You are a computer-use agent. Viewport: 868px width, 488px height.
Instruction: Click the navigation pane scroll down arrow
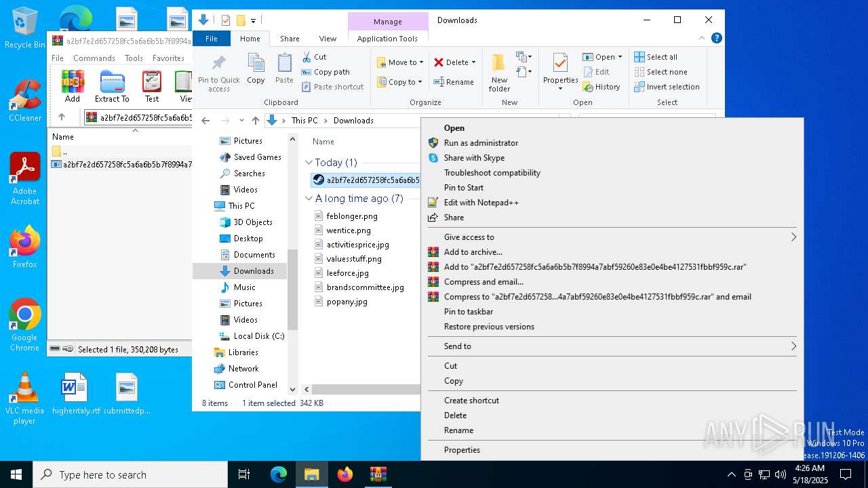(293, 389)
